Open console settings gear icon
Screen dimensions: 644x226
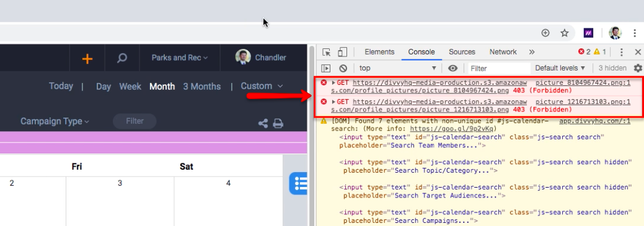638,68
